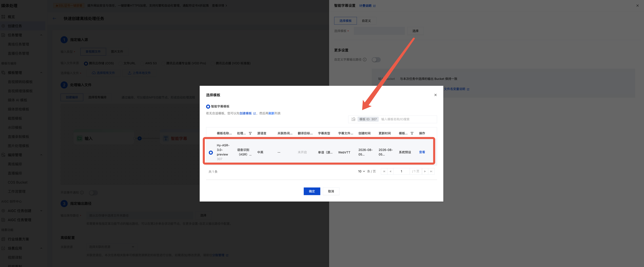This screenshot has height=267, width=644.
Task: Switch to the 选择现有编排 tab
Action: pos(97,97)
